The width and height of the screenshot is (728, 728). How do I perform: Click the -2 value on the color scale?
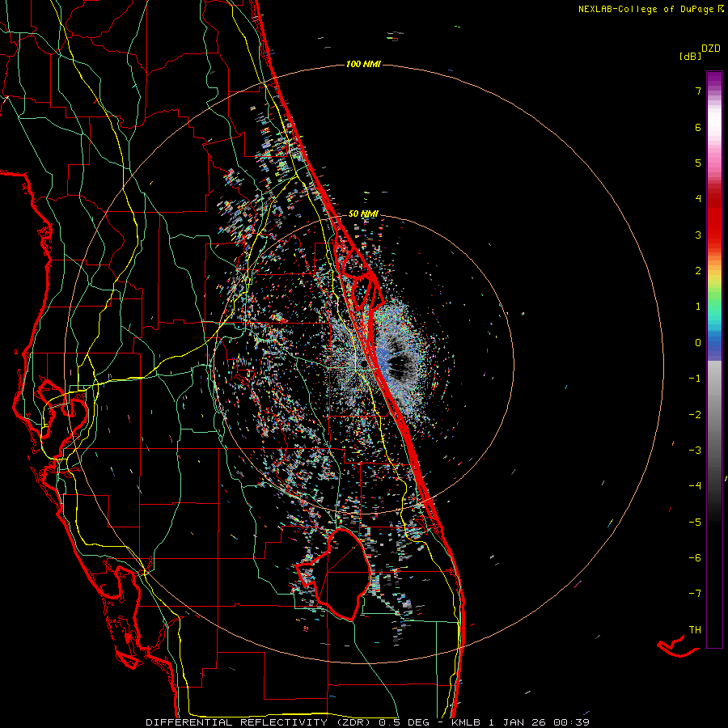tap(695, 415)
